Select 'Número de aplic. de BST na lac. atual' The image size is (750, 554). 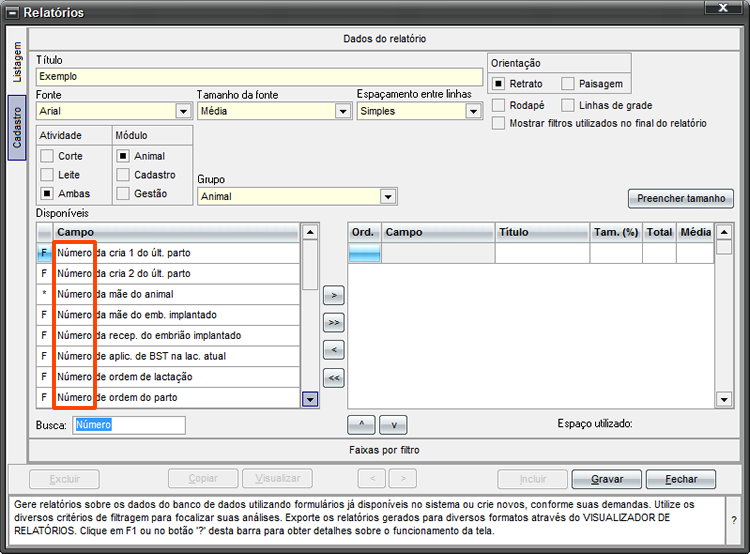(x=168, y=356)
